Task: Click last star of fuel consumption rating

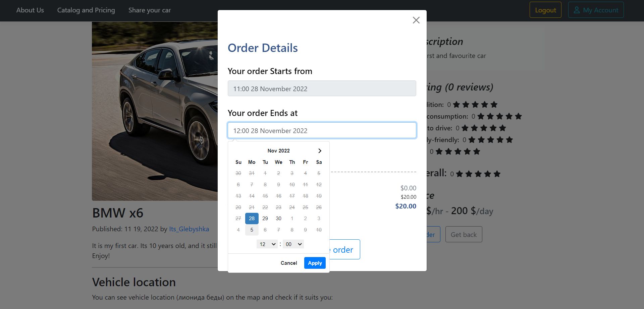Action: [x=518, y=116]
